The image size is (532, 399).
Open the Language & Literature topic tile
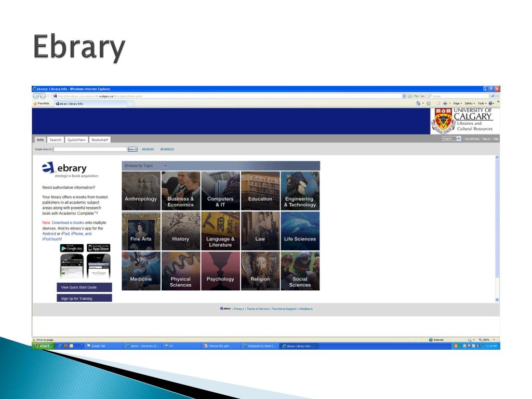pyautogui.click(x=220, y=231)
